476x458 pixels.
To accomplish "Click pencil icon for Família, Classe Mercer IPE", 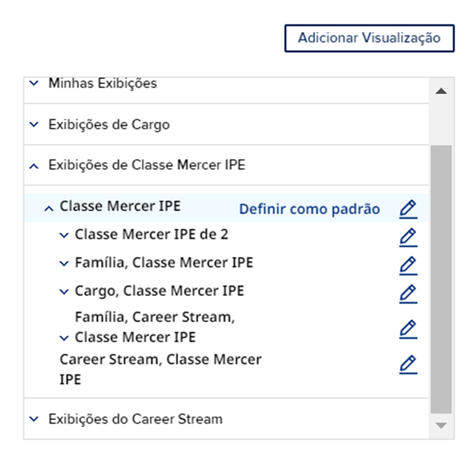I will click(408, 265).
